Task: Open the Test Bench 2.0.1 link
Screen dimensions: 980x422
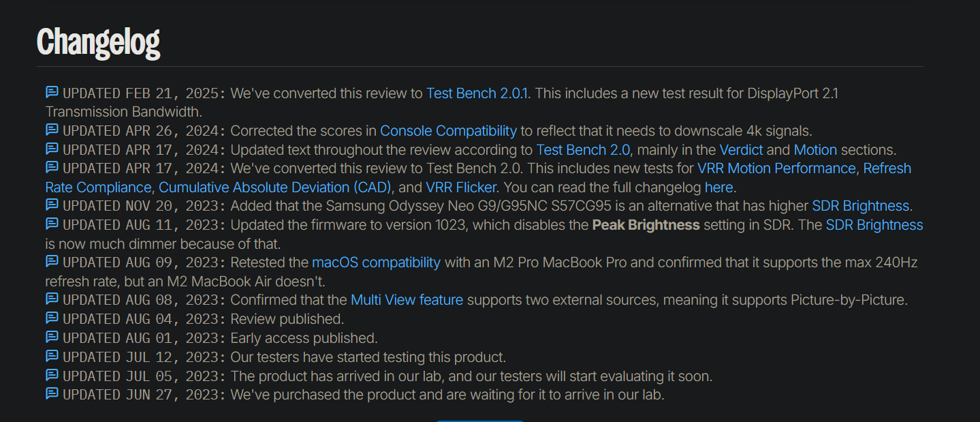Action: (x=477, y=93)
